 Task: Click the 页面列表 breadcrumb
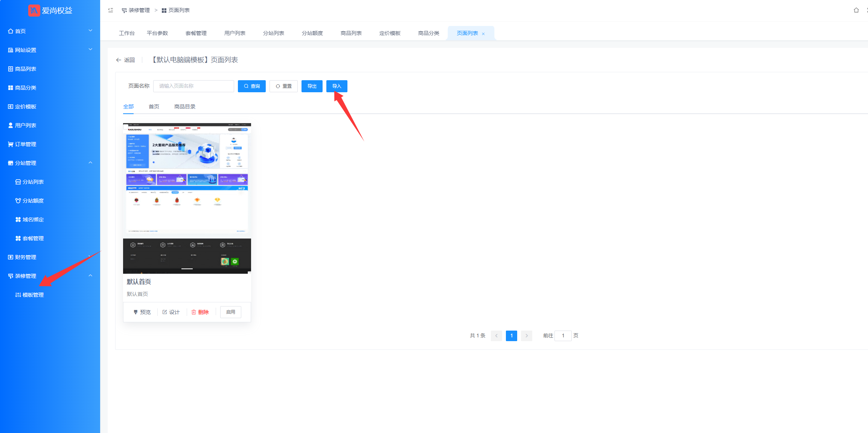175,10
